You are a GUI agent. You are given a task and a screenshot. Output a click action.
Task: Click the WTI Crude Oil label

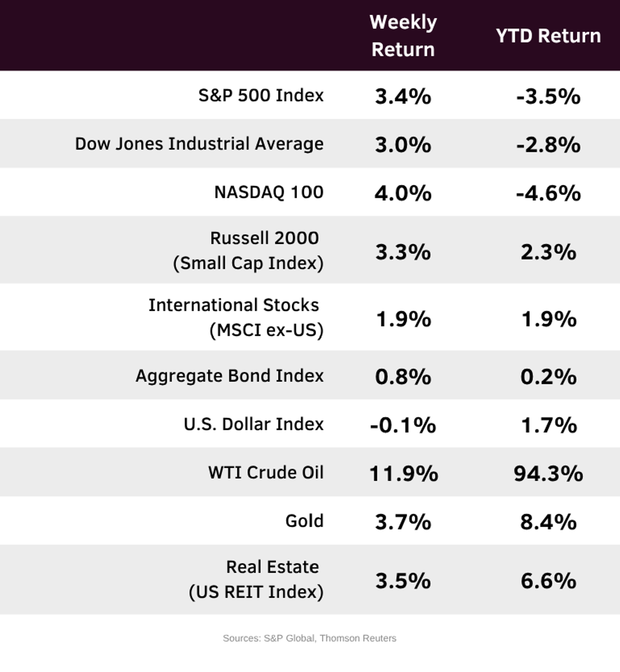click(266, 472)
